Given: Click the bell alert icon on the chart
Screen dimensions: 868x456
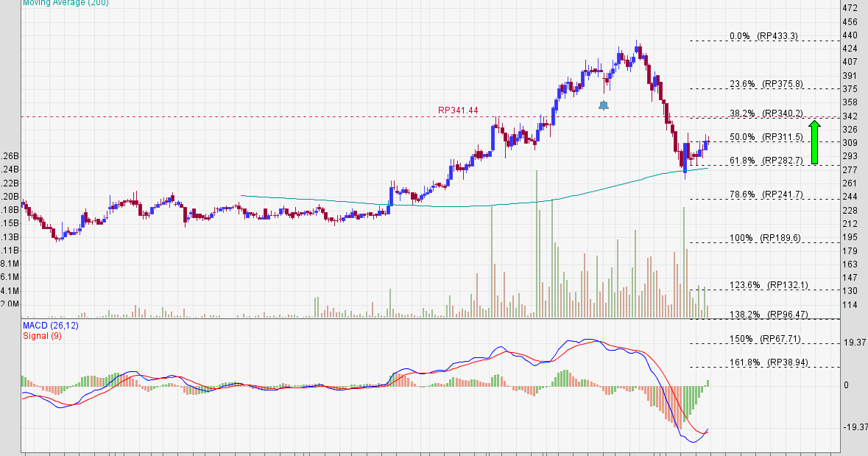Looking at the screenshot, I should pos(604,105).
